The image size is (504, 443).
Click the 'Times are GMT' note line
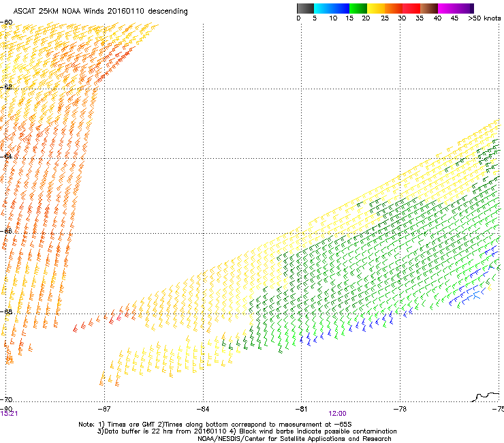(215, 425)
